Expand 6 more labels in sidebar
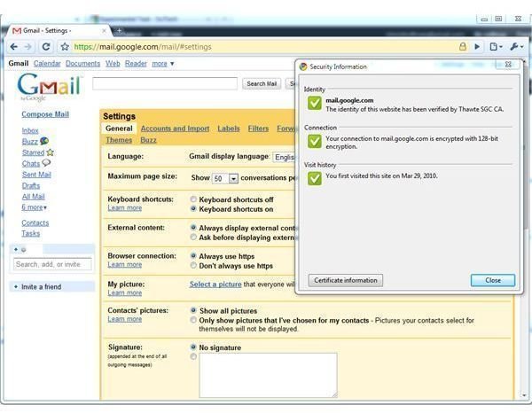Image resolution: width=532 pixels, height=413 pixels. tap(35, 207)
